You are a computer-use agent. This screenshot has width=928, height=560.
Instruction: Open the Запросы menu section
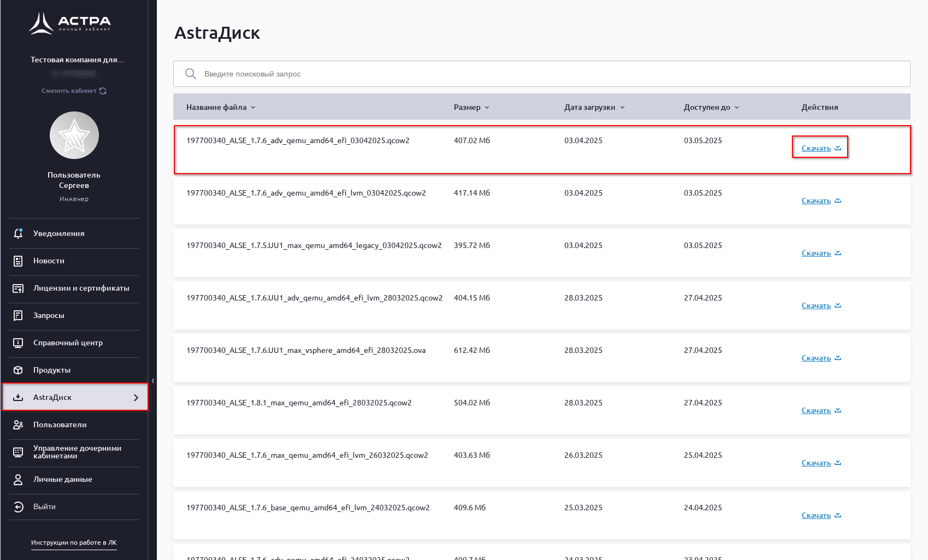click(49, 316)
